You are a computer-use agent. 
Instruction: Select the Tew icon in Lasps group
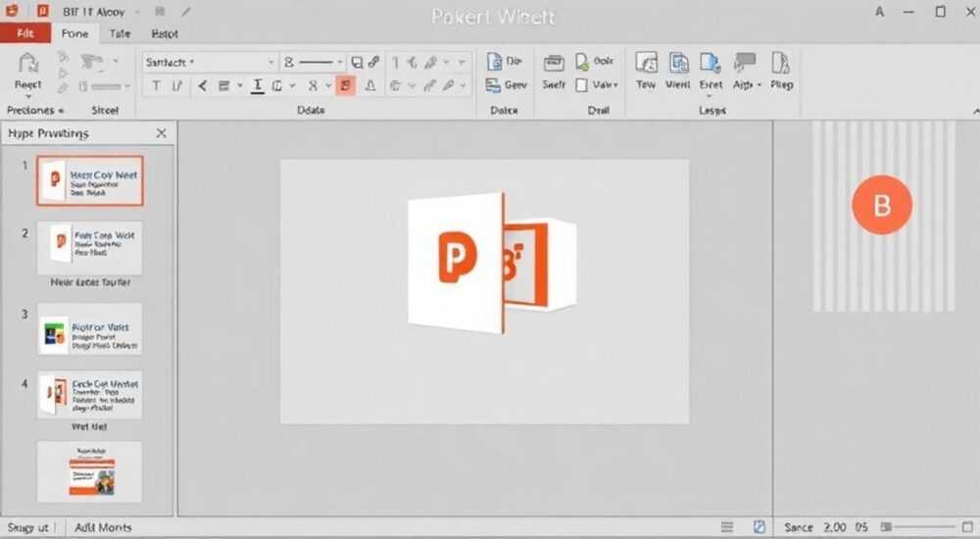(x=646, y=71)
